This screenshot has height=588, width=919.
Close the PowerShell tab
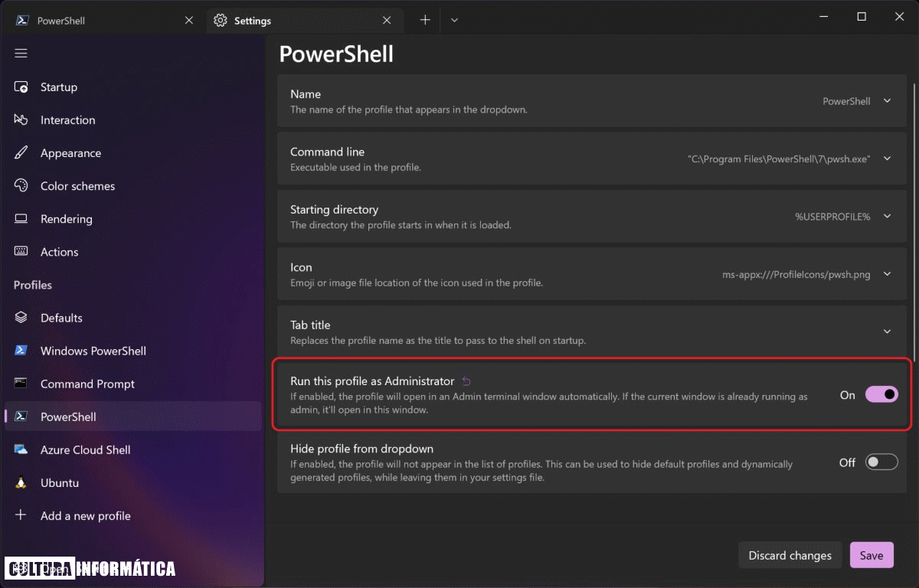189,21
